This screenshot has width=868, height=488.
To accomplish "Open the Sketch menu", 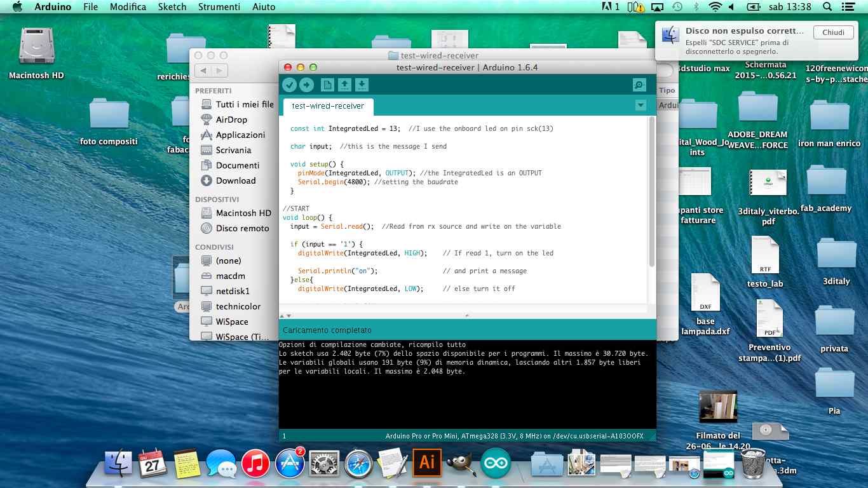I will (172, 7).
